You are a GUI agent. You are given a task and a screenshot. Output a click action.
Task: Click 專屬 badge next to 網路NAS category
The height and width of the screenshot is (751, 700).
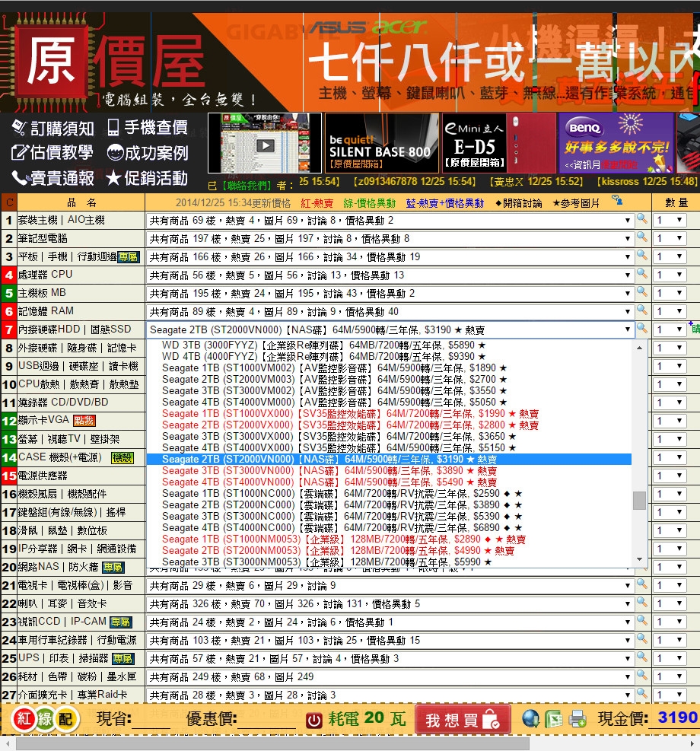tap(113, 568)
